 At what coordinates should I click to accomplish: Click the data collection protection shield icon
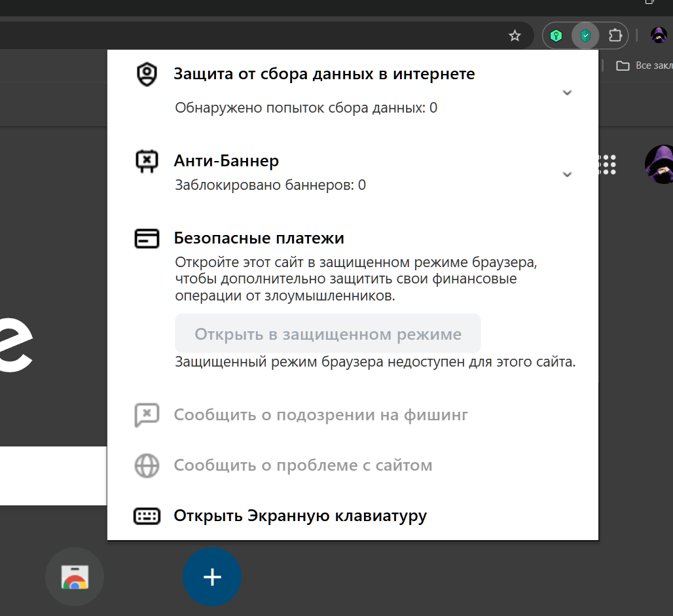click(x=147, y=74)
